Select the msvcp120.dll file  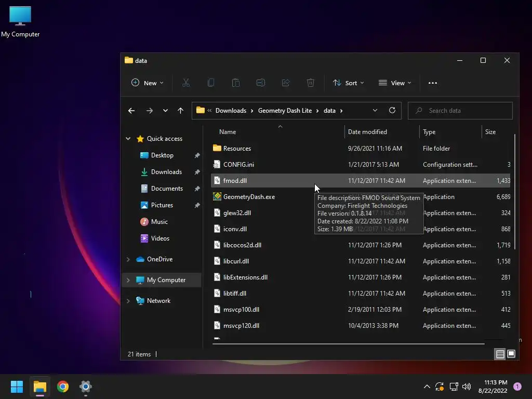pyautogui.click(x=361, y=326)
